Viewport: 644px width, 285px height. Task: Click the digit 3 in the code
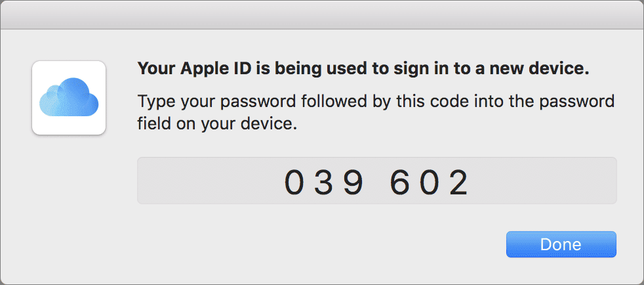tap(325, 182)
